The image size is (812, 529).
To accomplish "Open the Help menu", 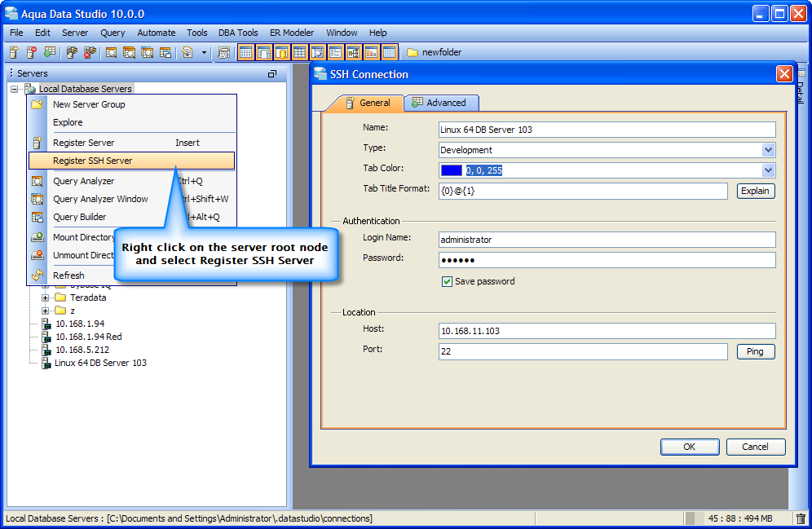I will point(377,33).
